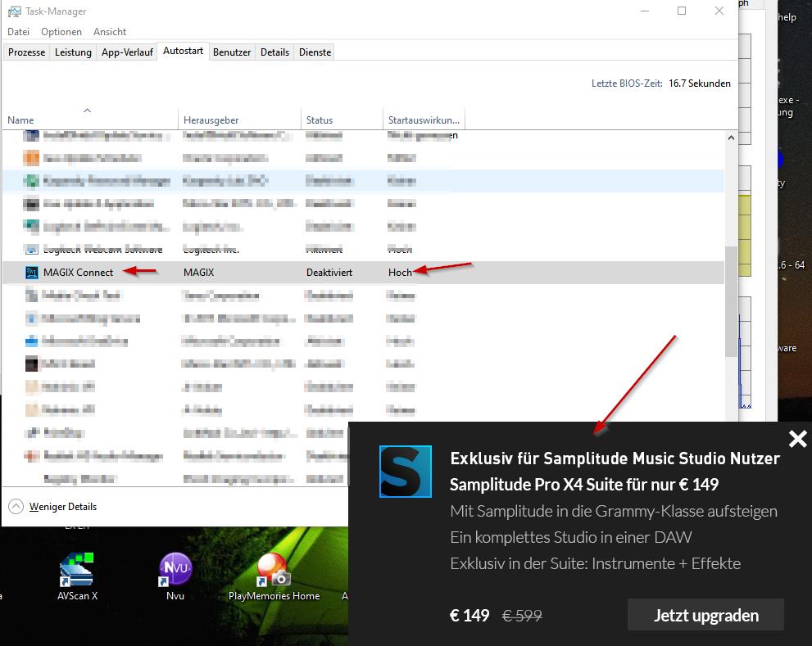Click the € 149 price in the popup

point(470,616)
